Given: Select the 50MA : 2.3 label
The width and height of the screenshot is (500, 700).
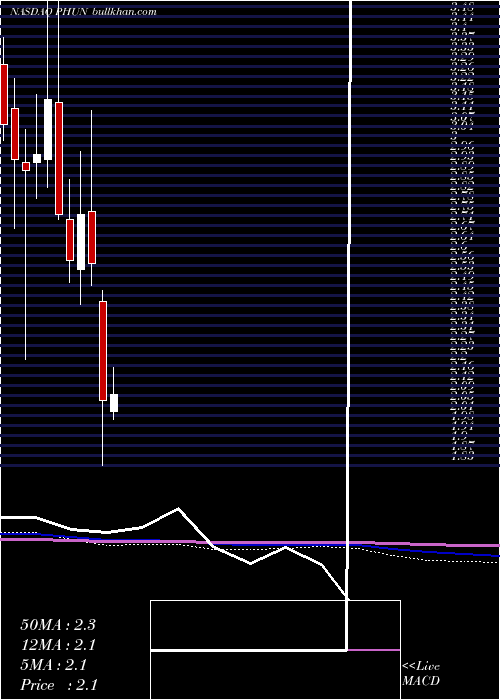Looking at the screenshot, I should click(x=58, y=625).
